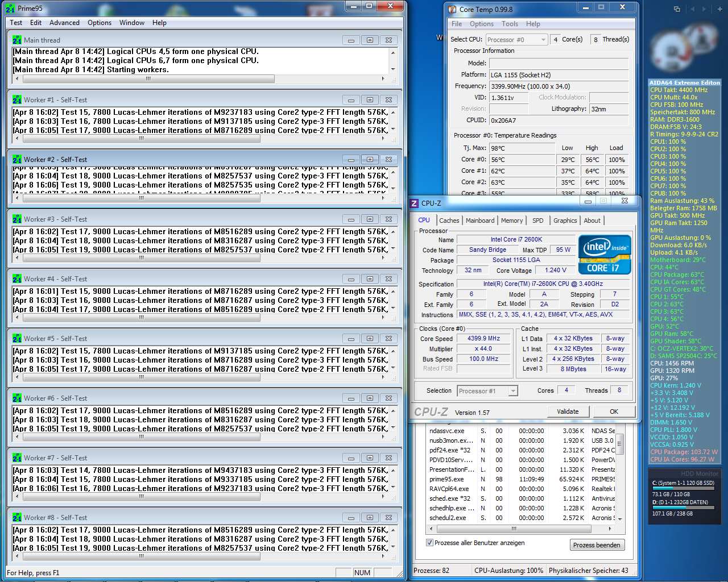This screenshot has width=728, height=582.
Task: Click the Worker #7 Self-Test window icon
Action: pos(17,458)
